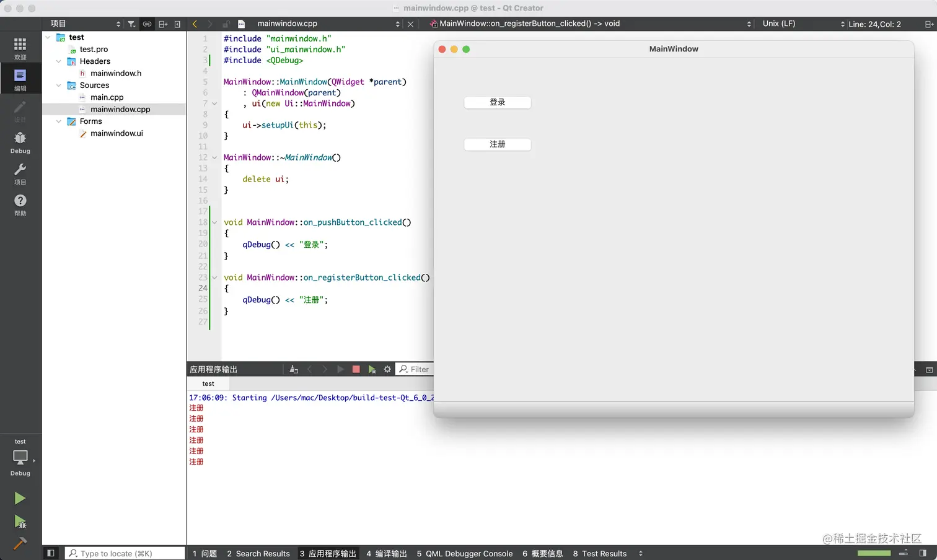937x560 pixels.
Task: Open output pane settings gear
Action: tap(387, 369)
